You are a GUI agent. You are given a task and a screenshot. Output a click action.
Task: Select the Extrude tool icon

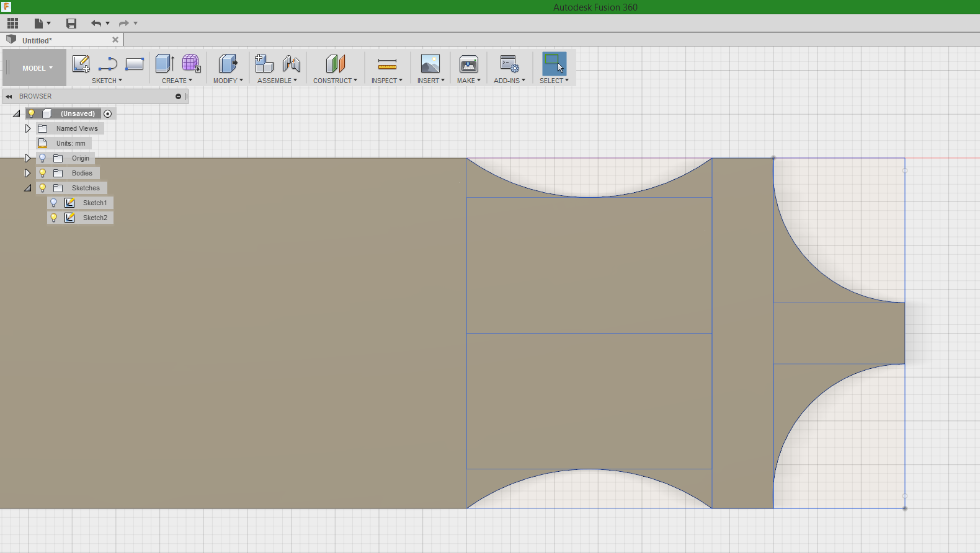click(164, 63)
